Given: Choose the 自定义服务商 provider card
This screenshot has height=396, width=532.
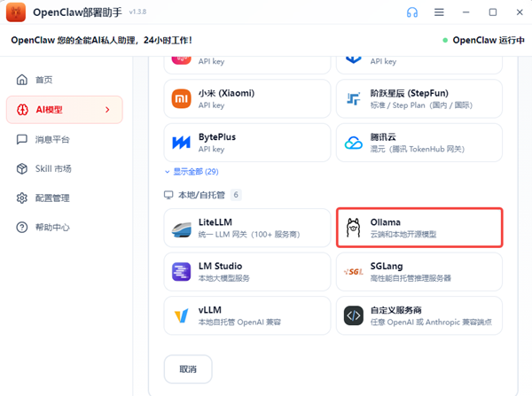Looking at the screenshot, I should point(419,315).
